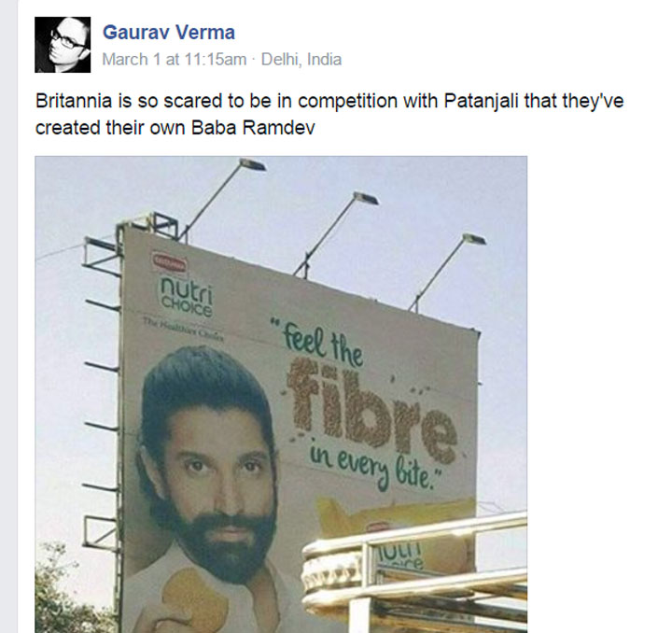Click the biscuit held in the man's hand
The height and width of the screenshot is (633, 672).
(193, 601)
